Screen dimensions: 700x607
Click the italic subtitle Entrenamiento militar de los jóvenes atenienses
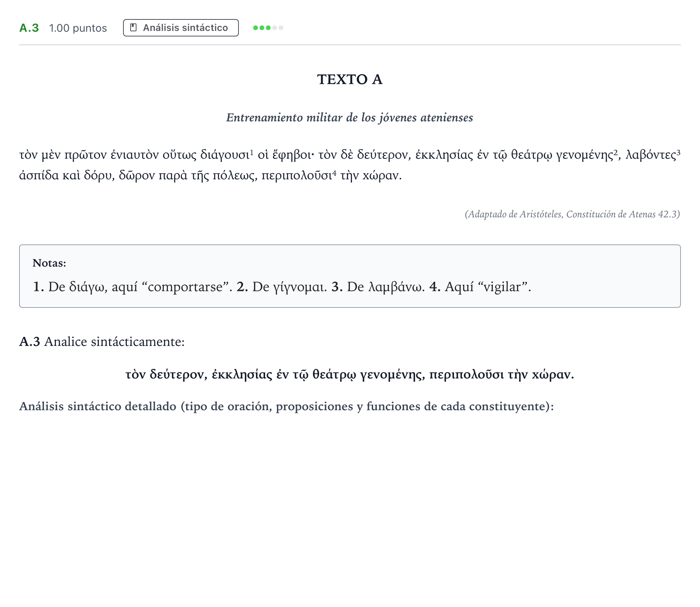[350, 117]
